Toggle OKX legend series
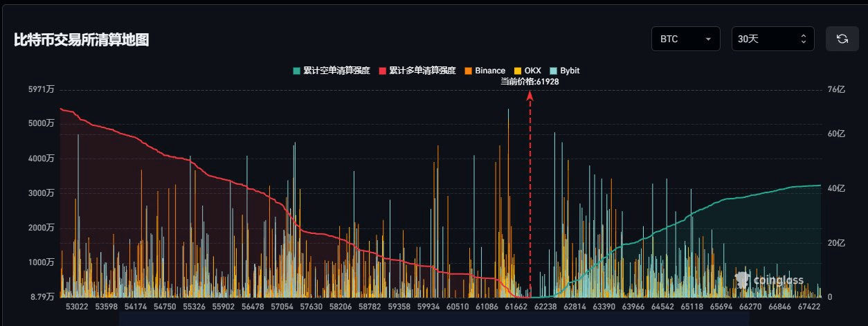This screenshot has width=868, height=326. coord(527,71)
